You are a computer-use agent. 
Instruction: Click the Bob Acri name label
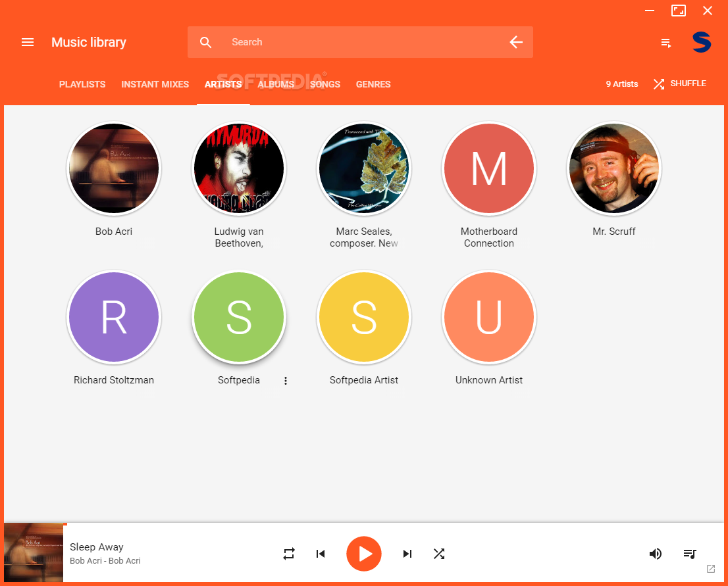(114, 232)
